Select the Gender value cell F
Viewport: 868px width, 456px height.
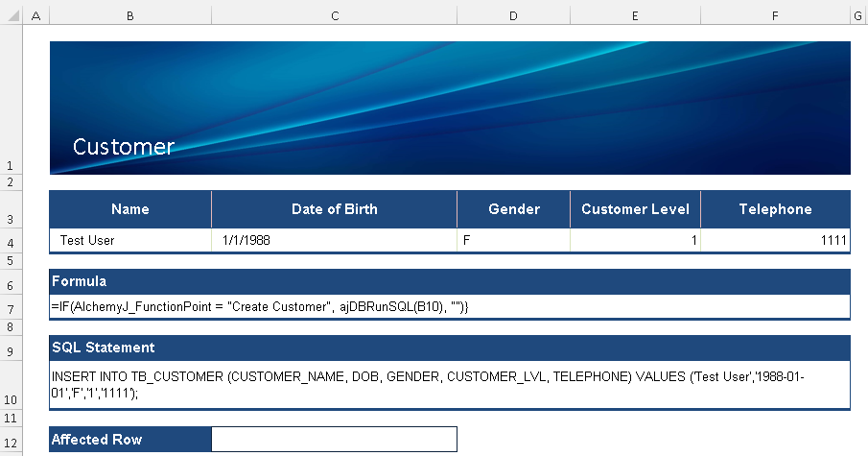513,241
